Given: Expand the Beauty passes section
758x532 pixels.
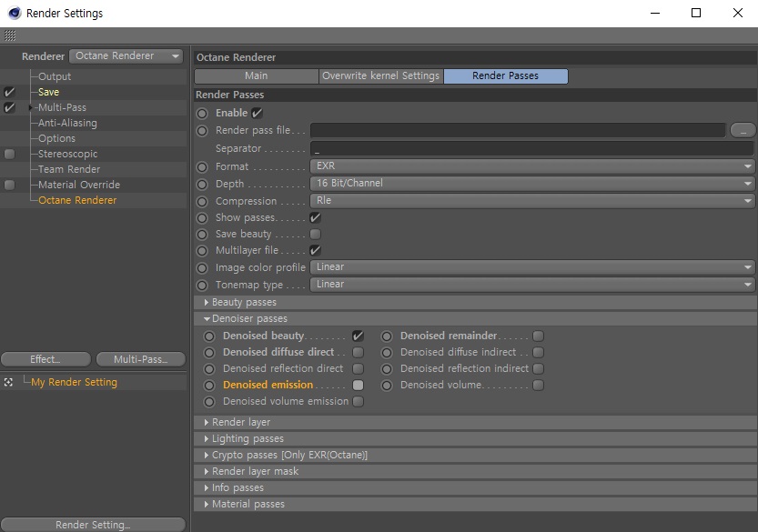Looking at the screenshot, I should (476, 303).
